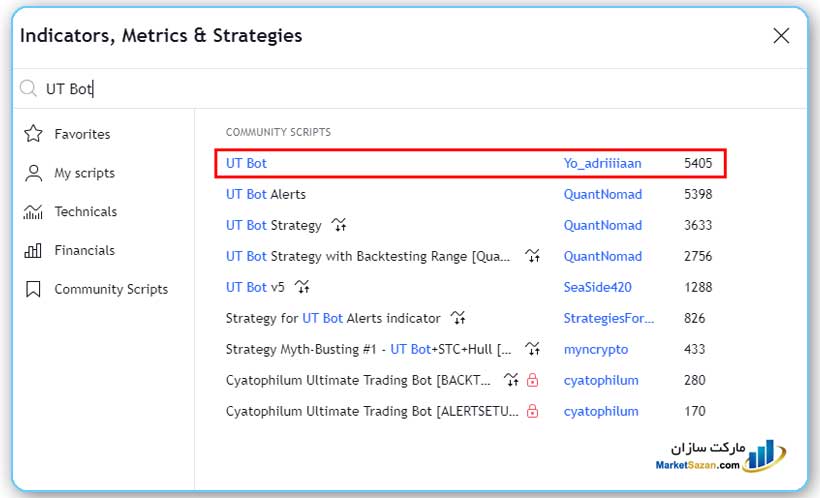The image size is (820, 498).
Task: Open SeaSide420 author profile link
Action: pos(597,287)
